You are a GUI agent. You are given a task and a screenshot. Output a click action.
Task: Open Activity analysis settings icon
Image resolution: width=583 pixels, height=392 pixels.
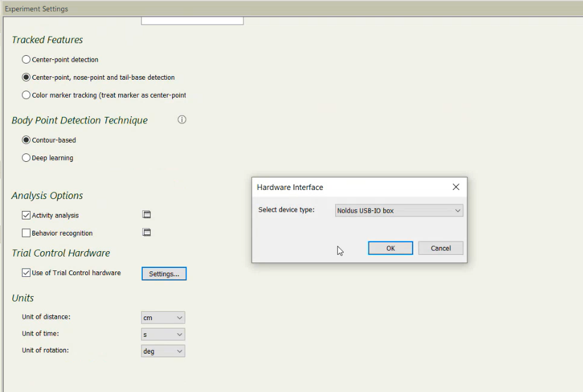146,215
